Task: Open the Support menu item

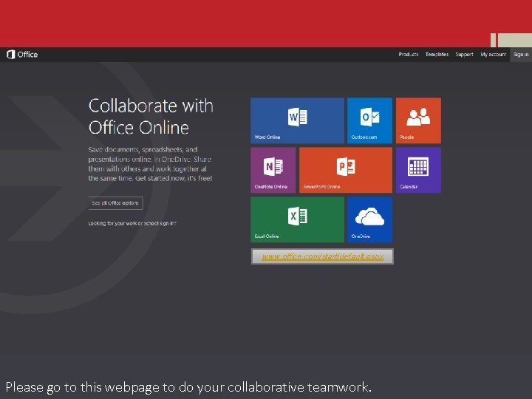Action: 464,54
